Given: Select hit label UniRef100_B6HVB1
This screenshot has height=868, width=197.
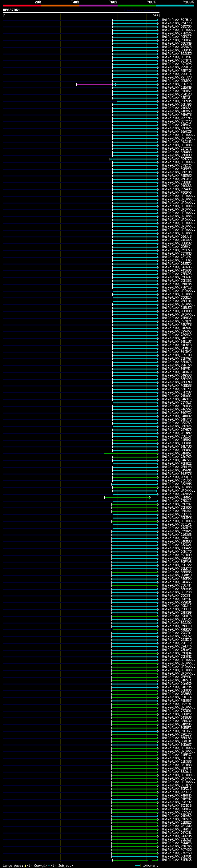Looking at the screenshot, I should [176, 856].
